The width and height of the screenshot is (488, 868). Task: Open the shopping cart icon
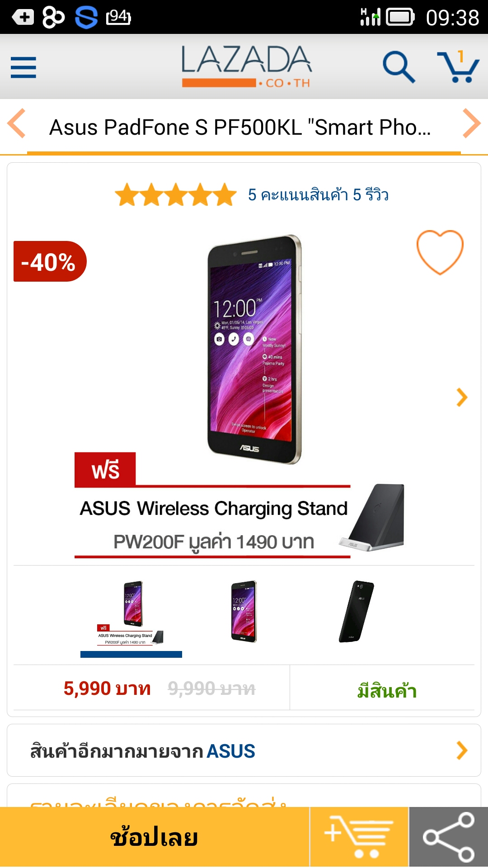pos(458,67)
